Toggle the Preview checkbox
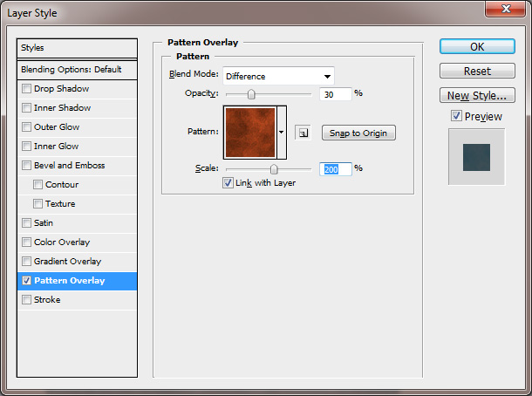 (456, 116)
